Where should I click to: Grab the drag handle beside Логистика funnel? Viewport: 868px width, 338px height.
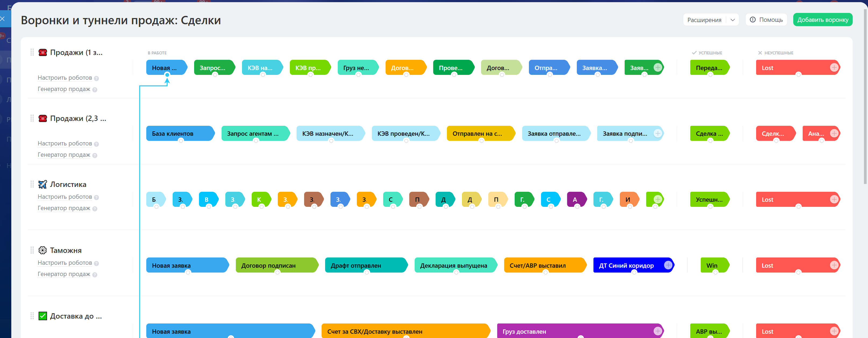[32, 184]
